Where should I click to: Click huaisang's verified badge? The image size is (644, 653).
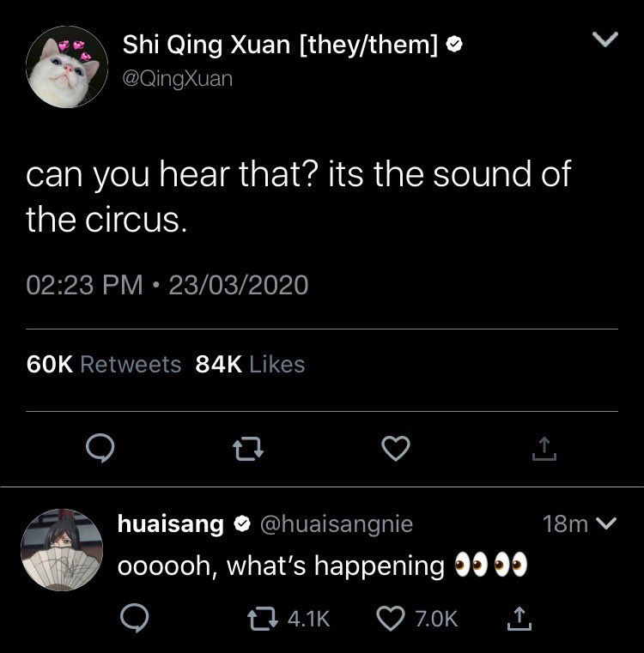pos(242,523)
